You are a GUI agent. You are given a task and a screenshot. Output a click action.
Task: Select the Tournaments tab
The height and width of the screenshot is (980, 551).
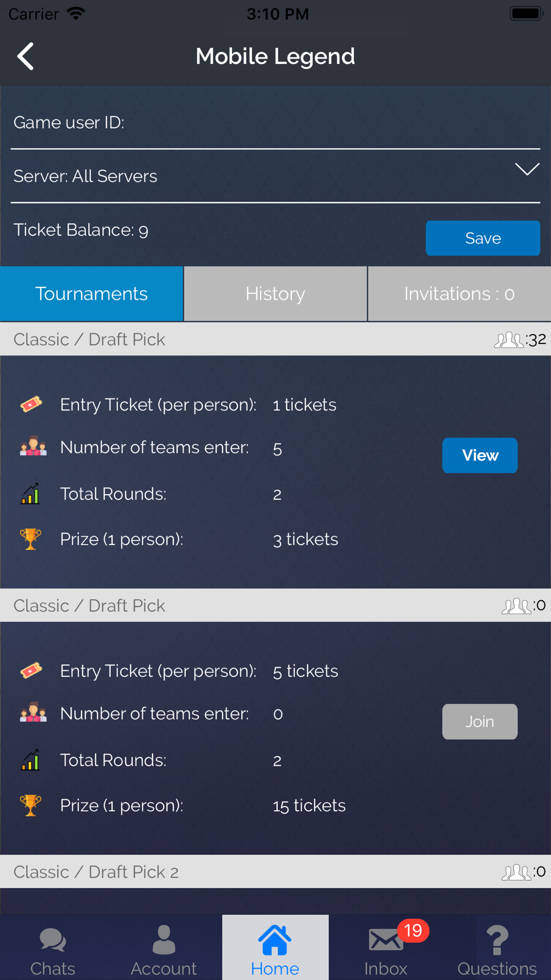coord(91,294)
